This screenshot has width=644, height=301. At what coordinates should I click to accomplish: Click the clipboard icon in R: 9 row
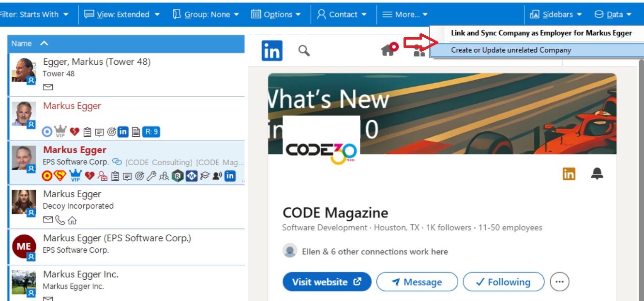(x=88, y=131)
